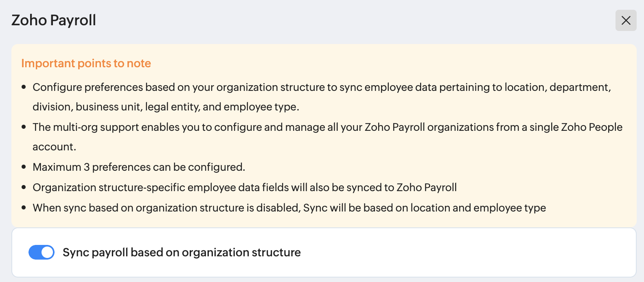Click the bullet dot before "When sync based"

click(x=24, y=208)
